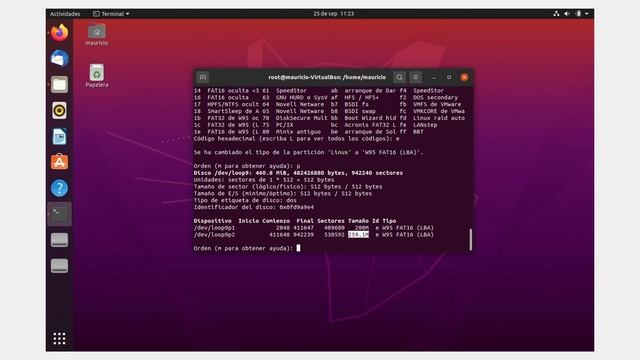The image size is (640, 360).
Task: Click the new tab icon in terminal titlebar
Action: tap(203, 77)
